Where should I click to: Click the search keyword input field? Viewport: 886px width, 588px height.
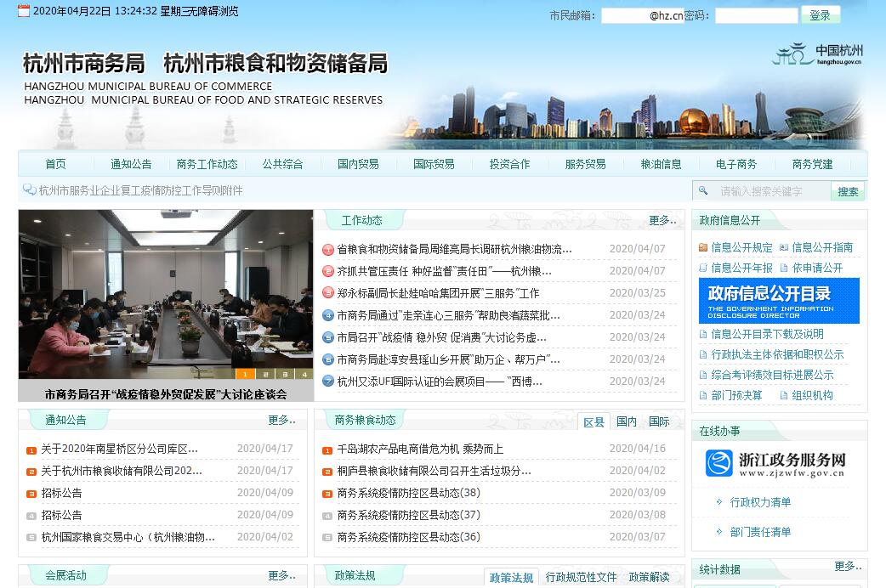pos(770,191)
